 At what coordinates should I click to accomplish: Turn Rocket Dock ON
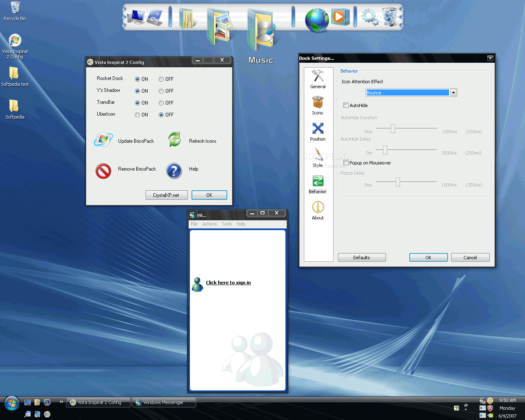coord(137,79)
